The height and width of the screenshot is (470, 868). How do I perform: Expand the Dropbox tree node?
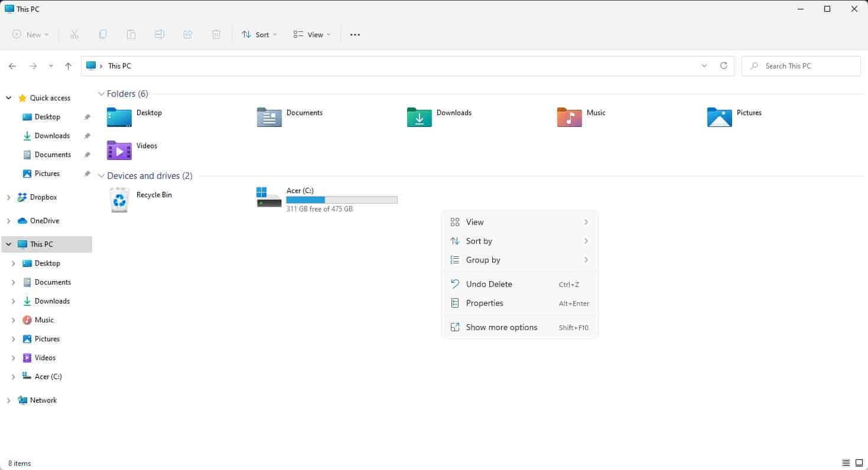click(x=8, y=197)
